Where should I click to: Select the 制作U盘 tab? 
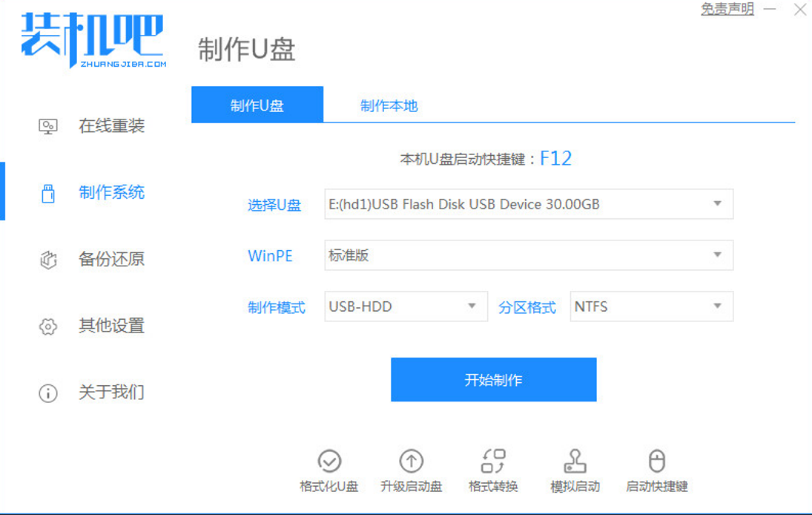257,105
